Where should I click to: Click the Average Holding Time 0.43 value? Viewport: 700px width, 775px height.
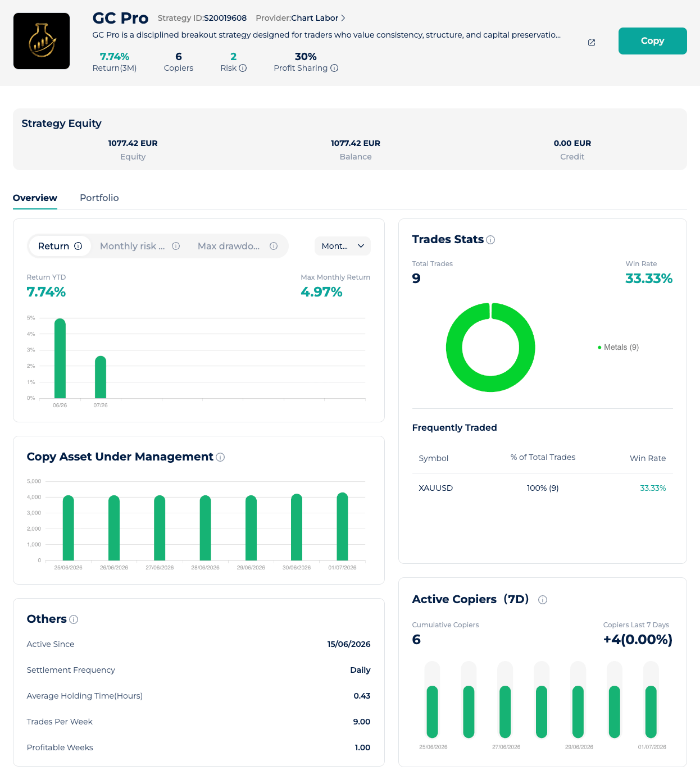click(362, 696)
